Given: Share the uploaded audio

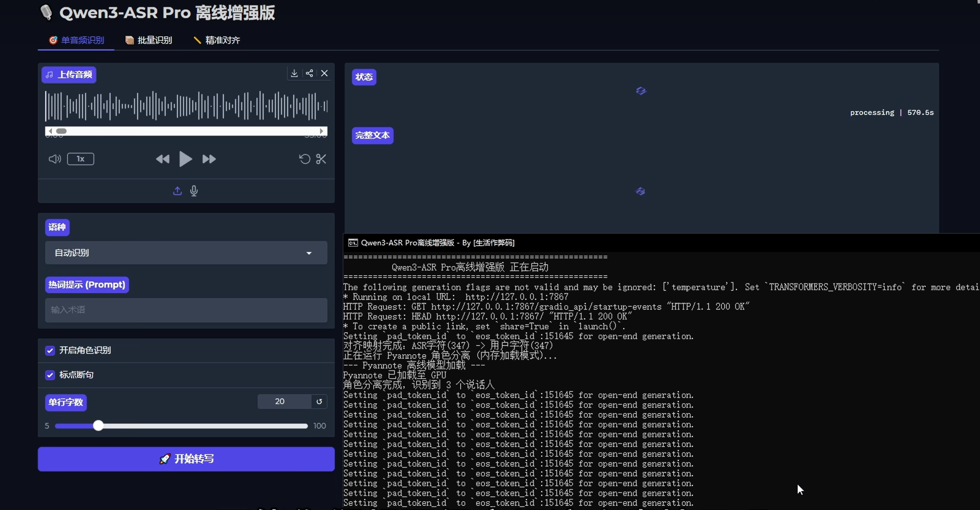Looking at the screenshot, I should pos(310,74).
